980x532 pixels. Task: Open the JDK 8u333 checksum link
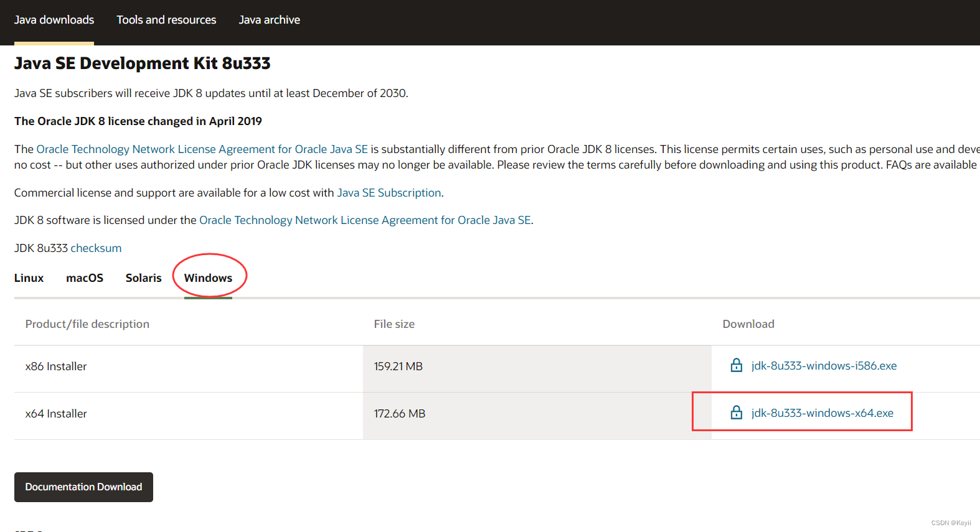(x=96, y=248)
